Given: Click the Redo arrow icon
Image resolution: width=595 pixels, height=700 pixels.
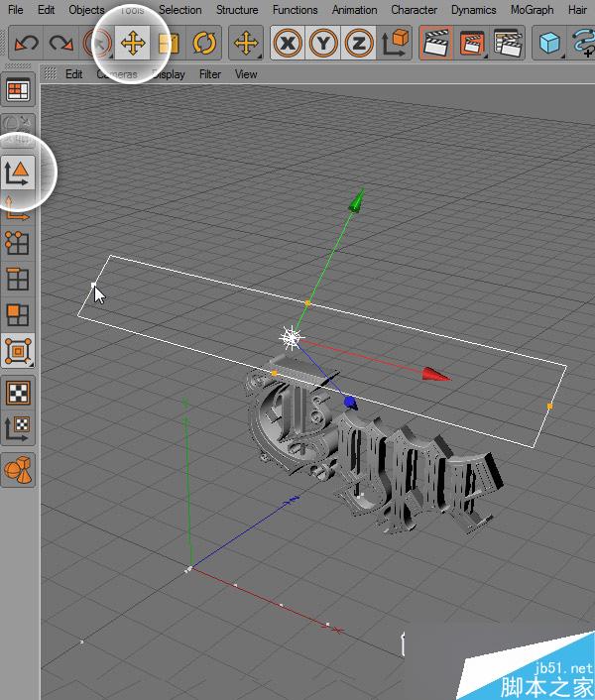Looking at the screenshot, I should [x=60, y=43].
